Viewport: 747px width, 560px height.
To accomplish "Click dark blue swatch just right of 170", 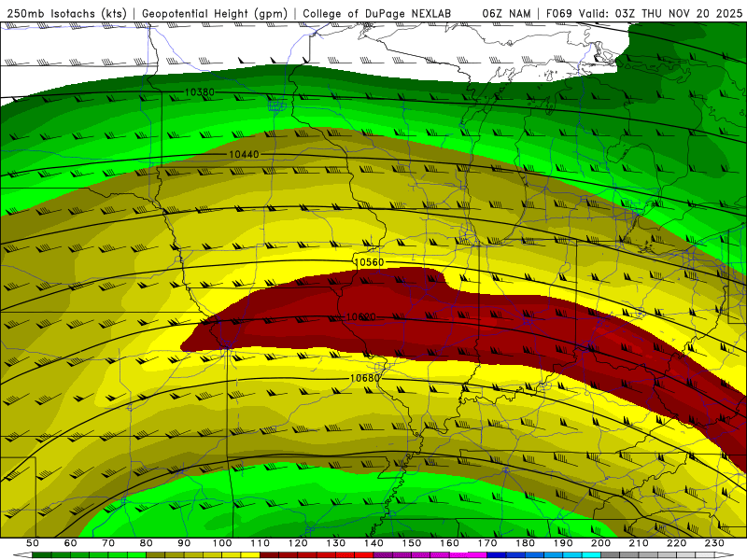I will point(497,555).
